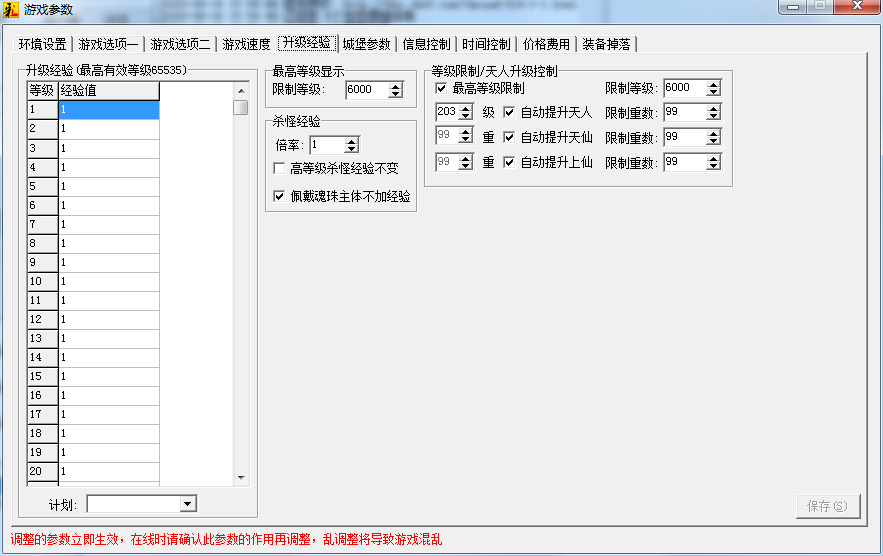The image size is (883, 556).
Task: Go to the 装备掉落 tab
Action: coord(606,44)
